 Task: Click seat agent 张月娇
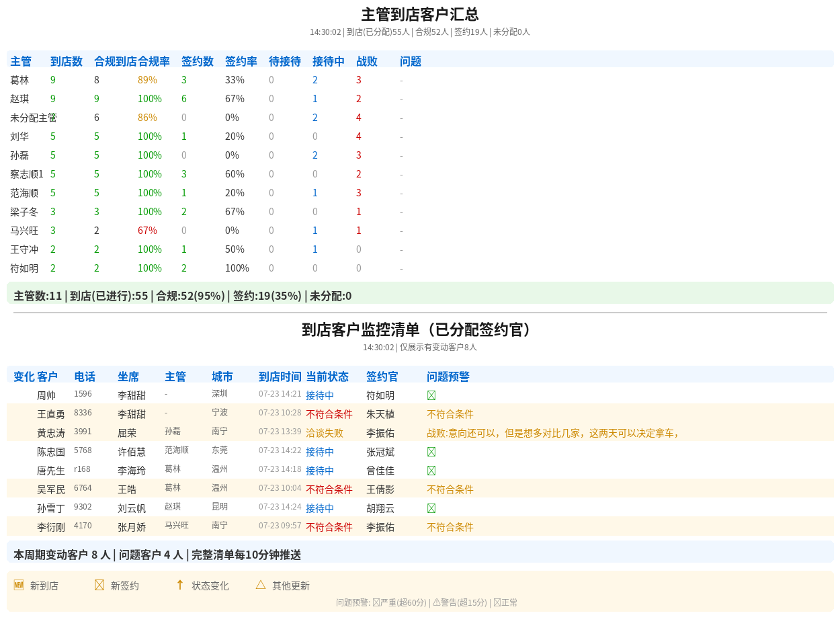[132, 527]
